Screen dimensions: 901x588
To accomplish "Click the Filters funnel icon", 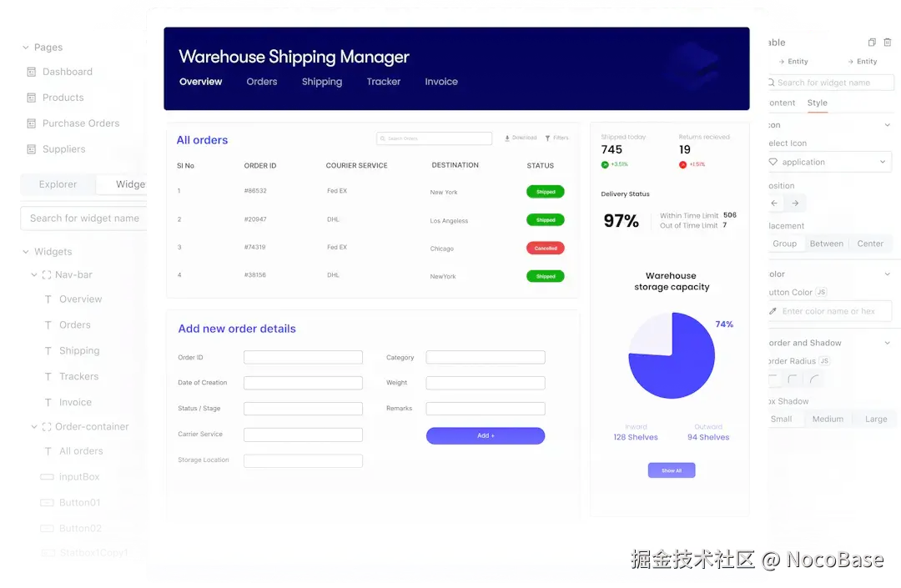I will [547, 138].
